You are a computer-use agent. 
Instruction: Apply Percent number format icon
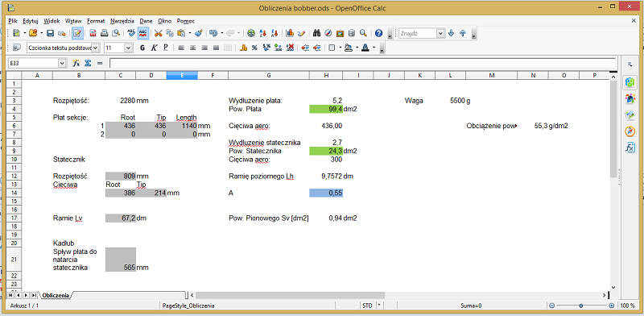[x=254, y=48]
